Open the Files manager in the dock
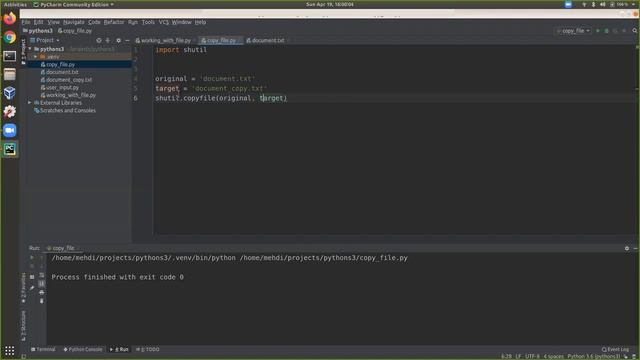 [x=10, y=75]
